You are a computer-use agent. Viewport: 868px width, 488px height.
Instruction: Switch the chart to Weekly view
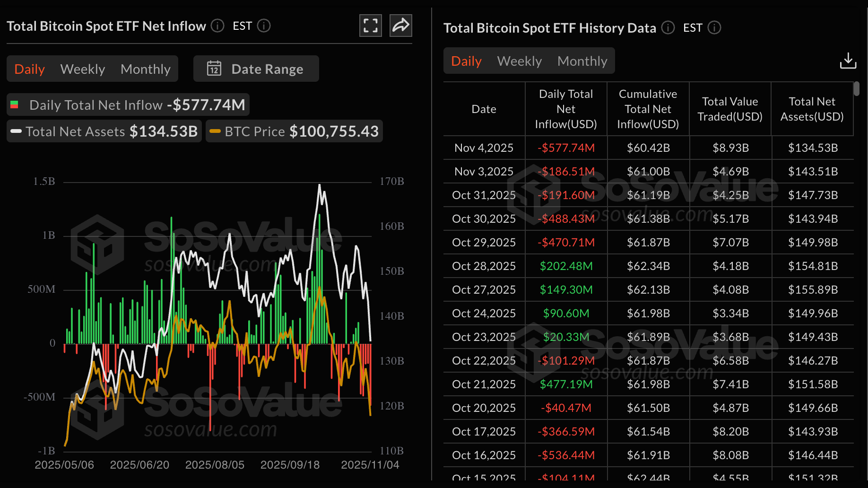tap(82, 69)
